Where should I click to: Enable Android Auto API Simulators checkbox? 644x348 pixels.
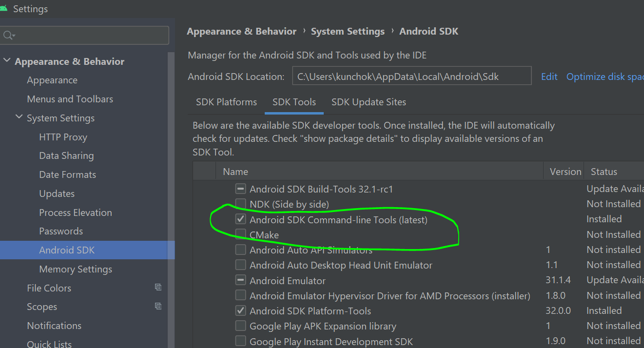240,250
